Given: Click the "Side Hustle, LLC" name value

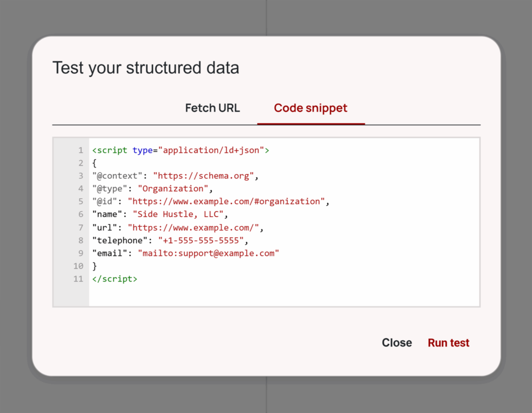Looking at the screenshot, I should [x=179, y=214].
